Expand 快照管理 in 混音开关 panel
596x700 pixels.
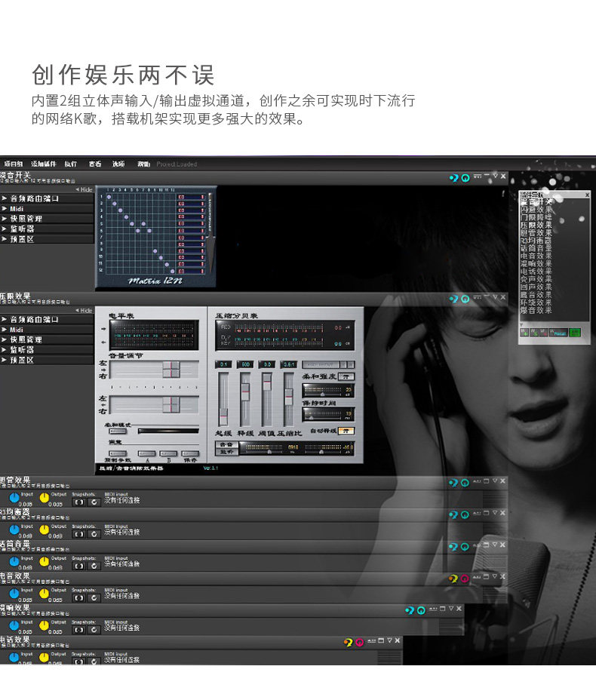pos(47,218)
